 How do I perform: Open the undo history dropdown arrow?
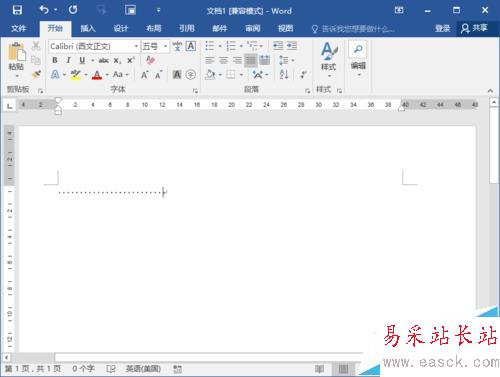[x=56, y=10]
